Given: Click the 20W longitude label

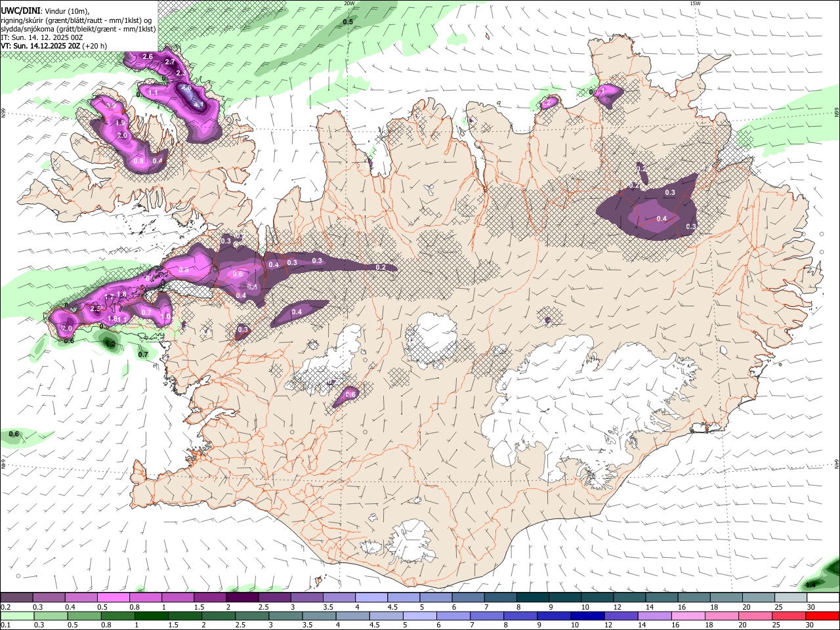Looking at the screenshot, I should pyautogui.click(x=349, y=3).
